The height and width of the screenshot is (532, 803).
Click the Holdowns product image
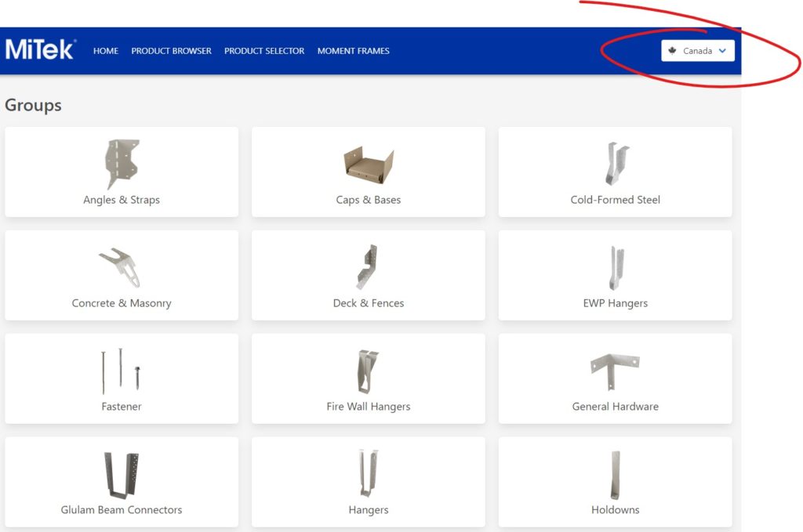[615, 475]
